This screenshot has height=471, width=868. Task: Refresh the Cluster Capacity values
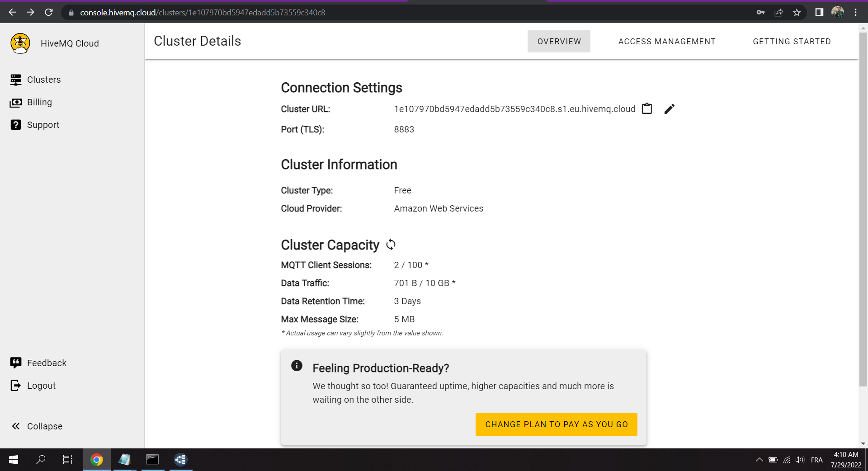click(x=391, y=245)
